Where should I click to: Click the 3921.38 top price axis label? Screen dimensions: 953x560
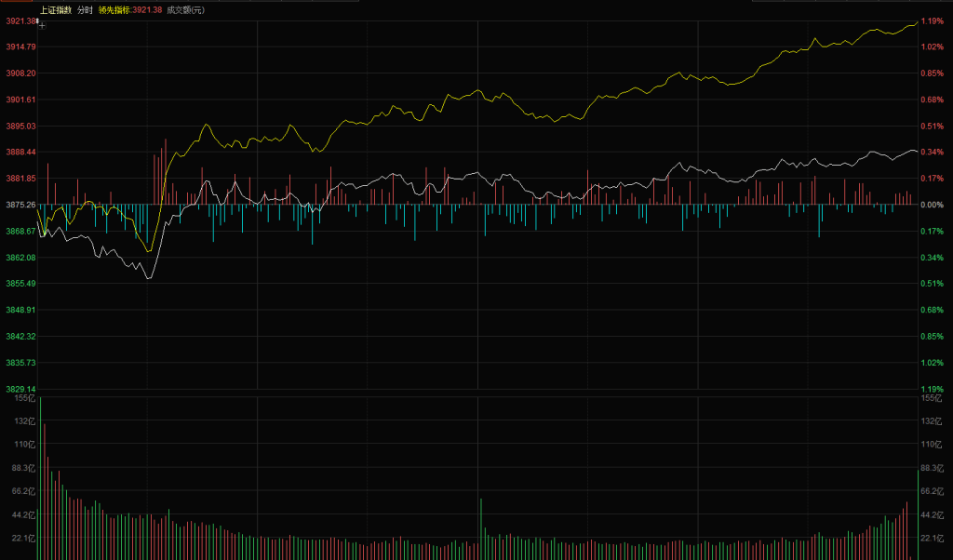19,20
